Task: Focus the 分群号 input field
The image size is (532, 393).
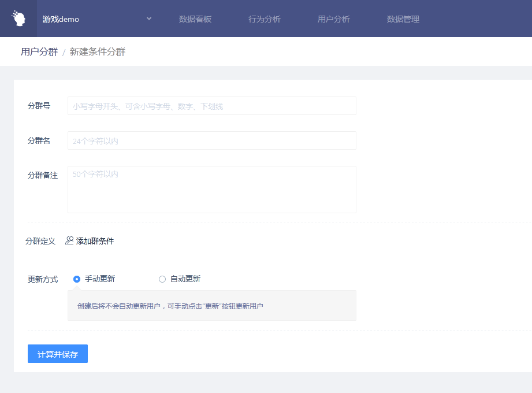Action: (211, 106)
